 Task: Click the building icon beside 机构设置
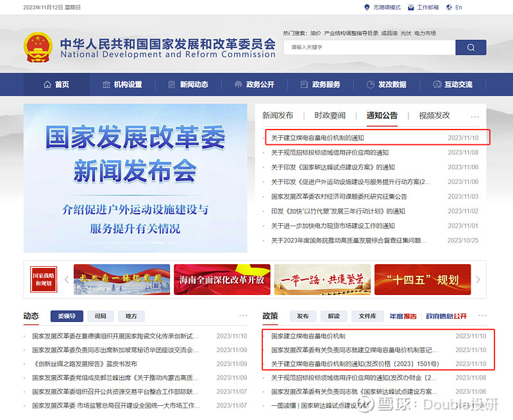[x=106, y=85]
